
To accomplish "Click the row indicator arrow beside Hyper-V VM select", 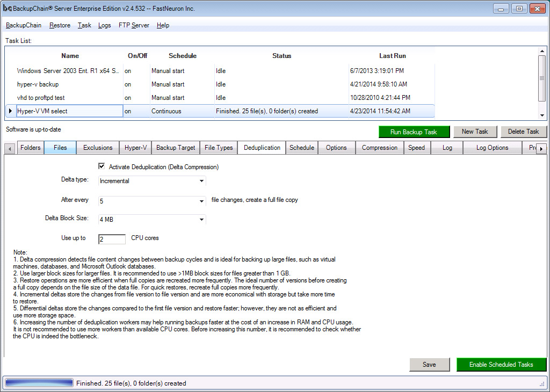I will (11, 111).
